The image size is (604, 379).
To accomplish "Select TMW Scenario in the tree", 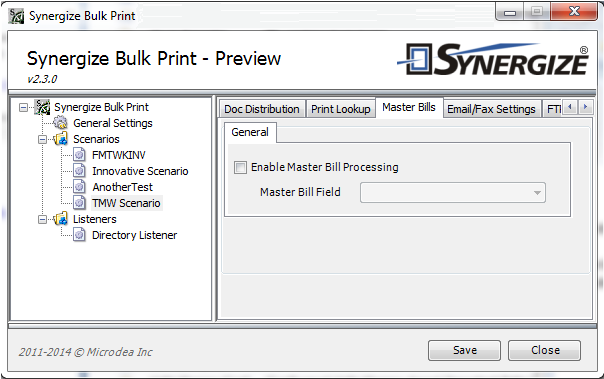I will click(x=126, y=203).
